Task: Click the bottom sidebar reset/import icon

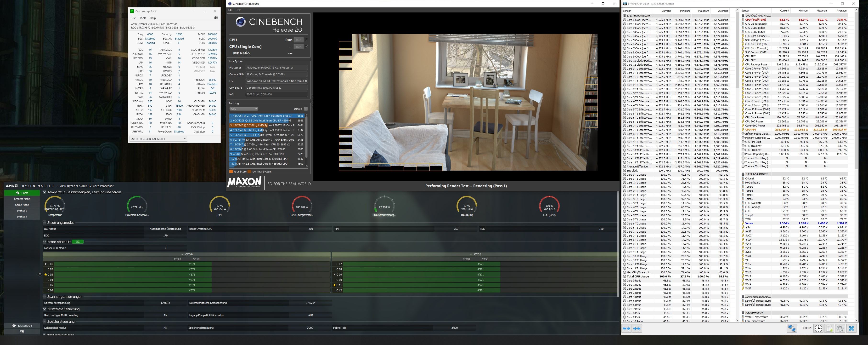Action: tap(22, 332)
